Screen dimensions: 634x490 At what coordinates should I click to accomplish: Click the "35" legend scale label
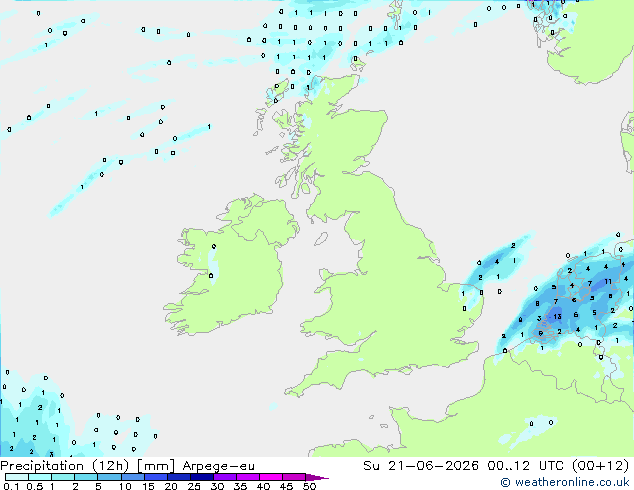pyautogui.click(x=240, y=486)
